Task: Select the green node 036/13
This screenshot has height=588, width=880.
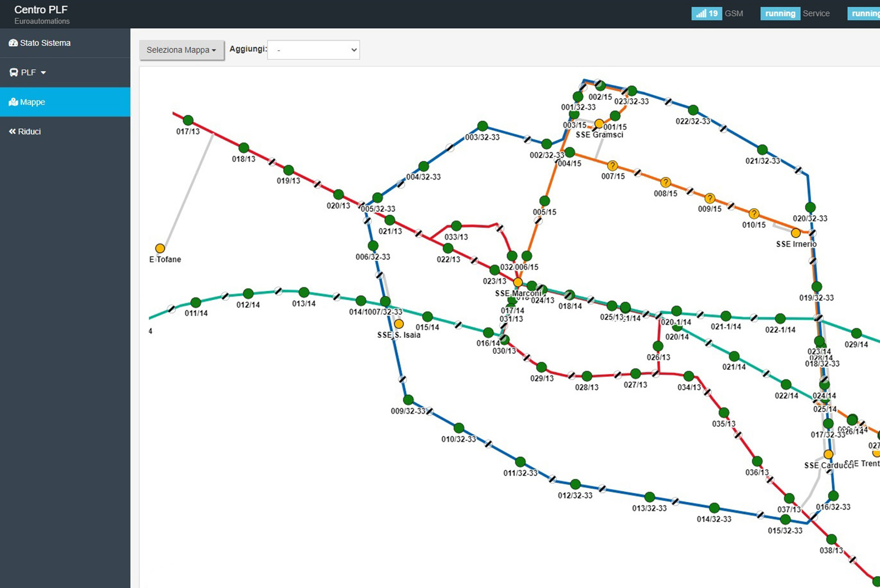Action: [757, 462]
